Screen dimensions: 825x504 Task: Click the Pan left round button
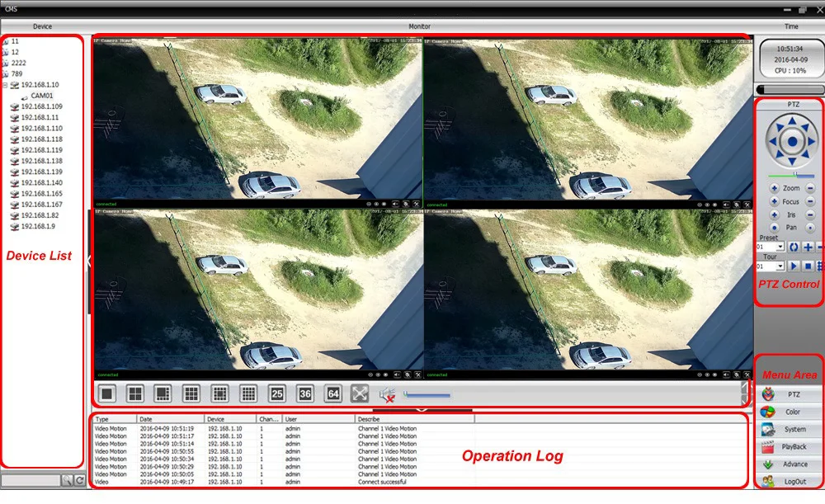tap(774, 228)
